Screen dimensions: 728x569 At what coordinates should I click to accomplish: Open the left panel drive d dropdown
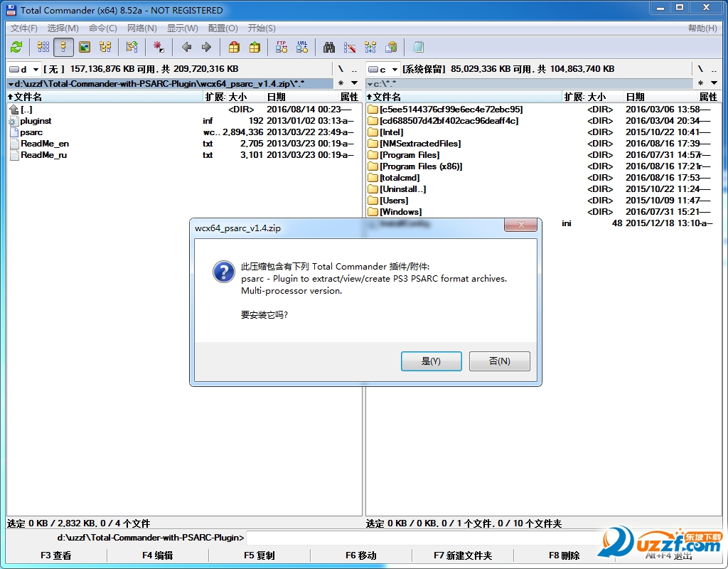[x=24, y=69]
